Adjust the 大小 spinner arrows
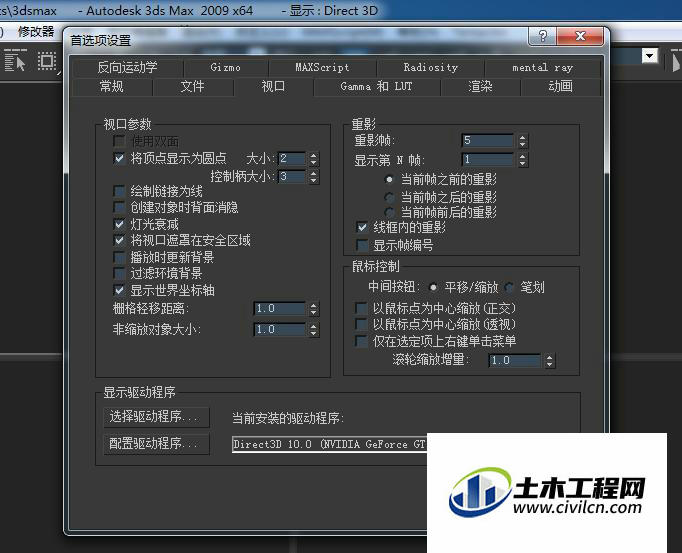Image resolution: width=682 pixels, height=553 pixels. pyautogui.click(x=314, y=158)
